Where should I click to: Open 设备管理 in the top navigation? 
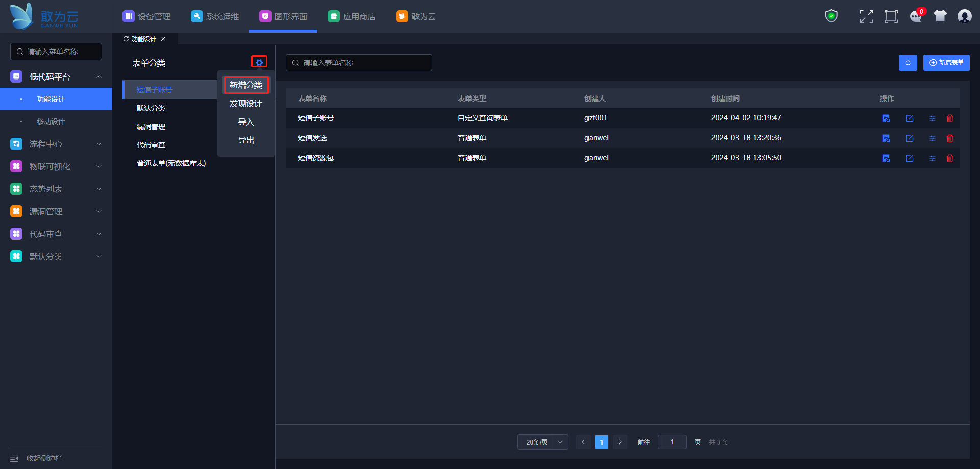(146, 16)
